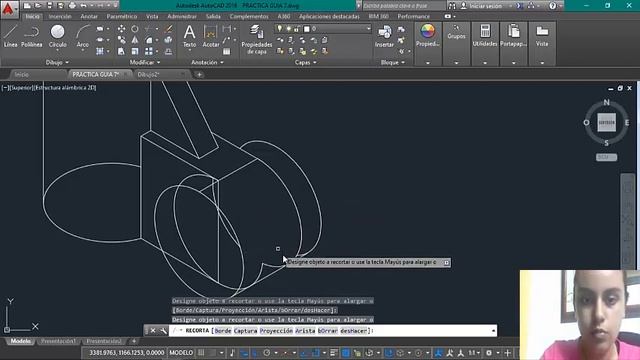
Task: Click the Borrar (eraser) tool in Modificar
Action: pos(168,29)
